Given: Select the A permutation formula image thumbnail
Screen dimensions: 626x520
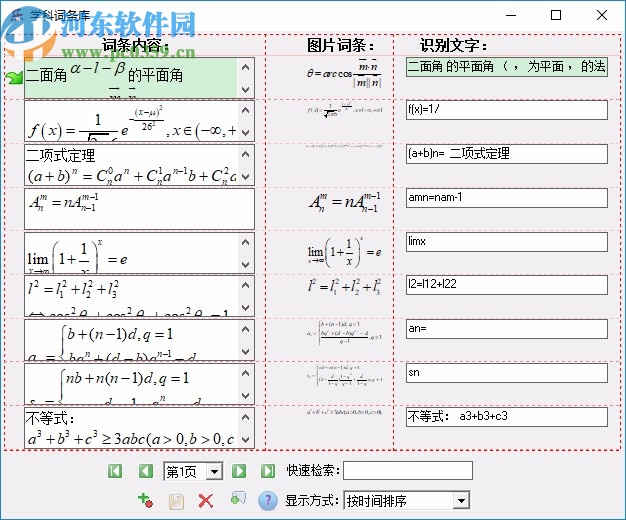Looking at the screenshot, I should 345,202.
